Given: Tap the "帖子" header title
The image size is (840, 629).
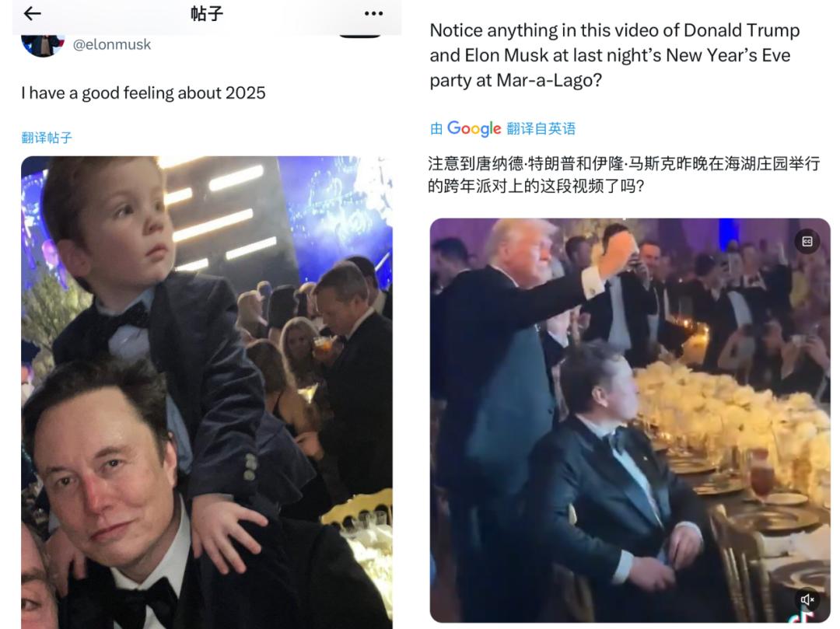Looking at the screenshot, I should tap(206, 13).
